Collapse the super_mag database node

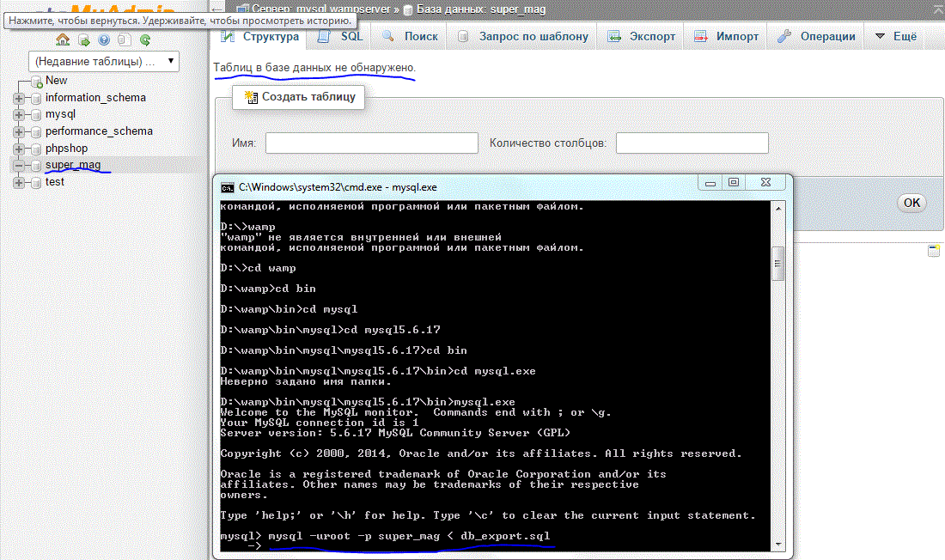(x=19, y=165)
